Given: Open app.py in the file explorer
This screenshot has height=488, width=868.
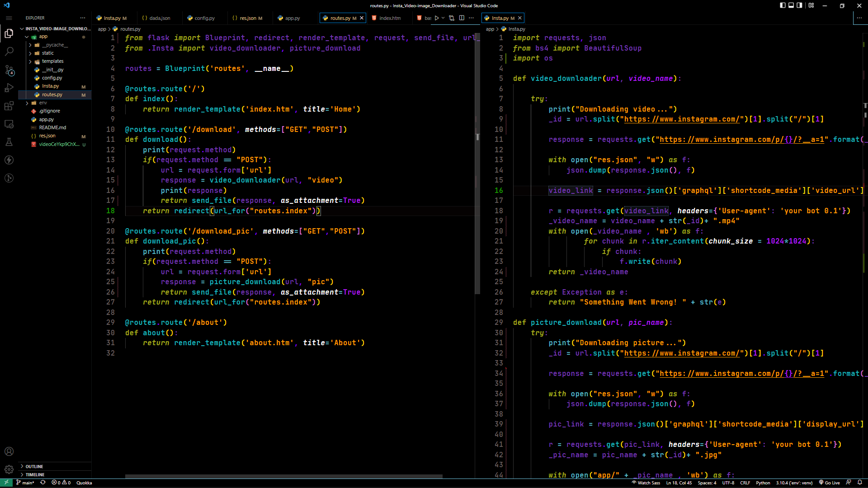Looking at the screenshot, I should 46,119.
